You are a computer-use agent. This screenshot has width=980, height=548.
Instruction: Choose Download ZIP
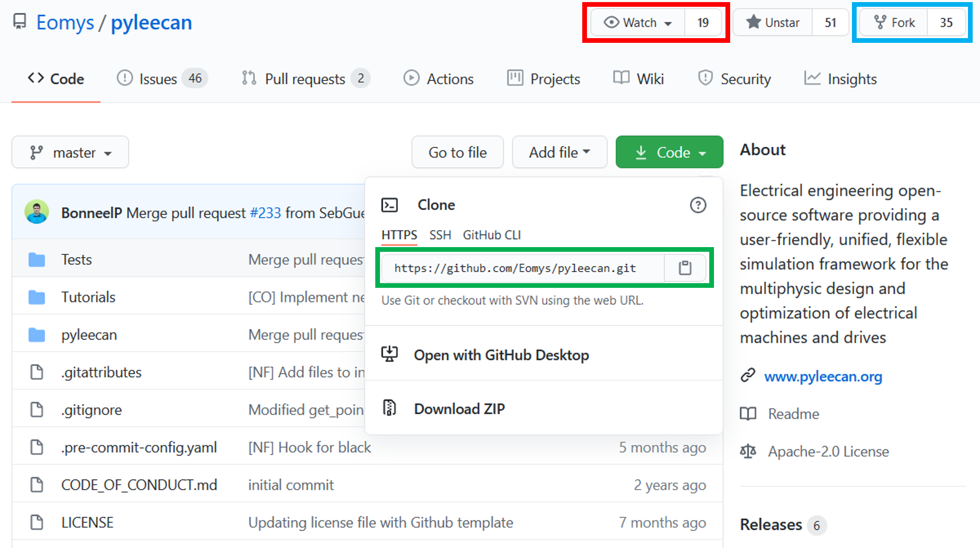pyautogui.click(x=459, y=409)
